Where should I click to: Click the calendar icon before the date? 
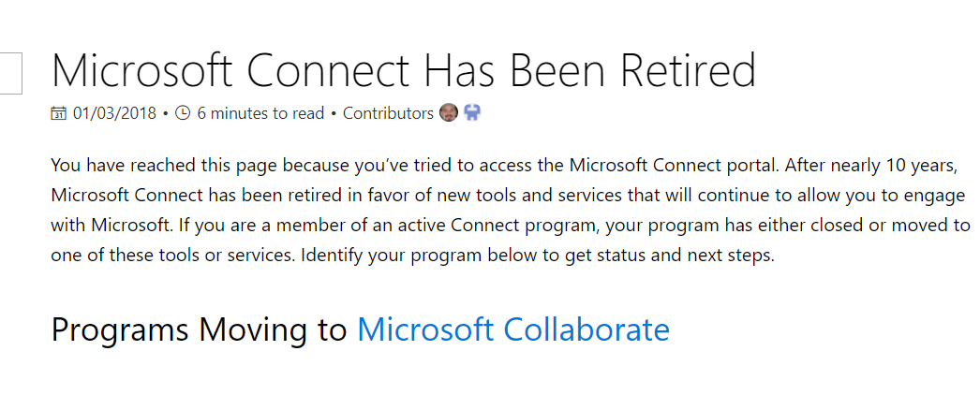pyautogui.click(x=58, y=113)
